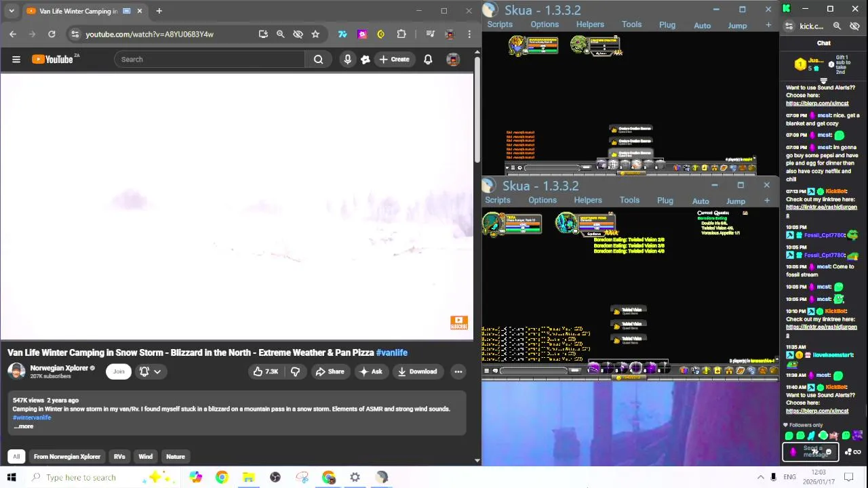Open Auto menu in the upper Skua window

coord(703,26)
